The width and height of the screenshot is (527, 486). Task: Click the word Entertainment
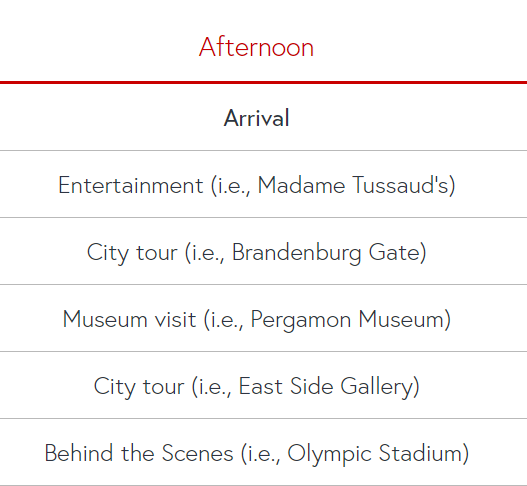click(130, 185)
